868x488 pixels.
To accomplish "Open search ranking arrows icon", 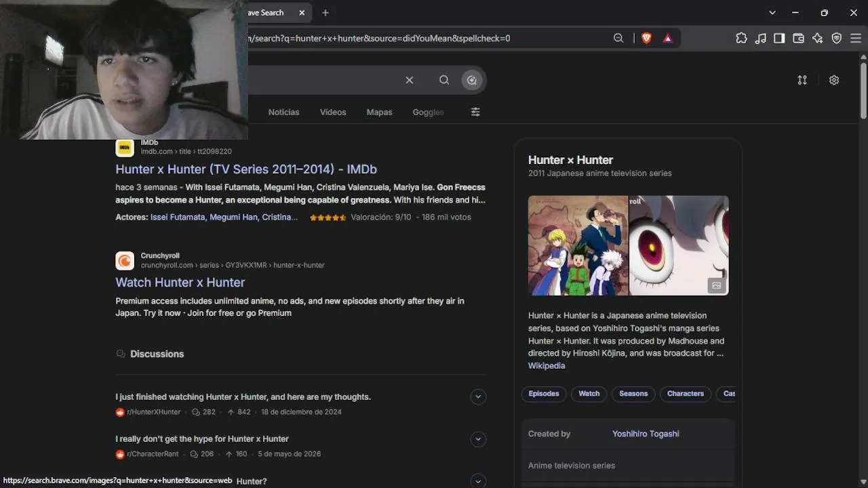I will pos(802,80).
